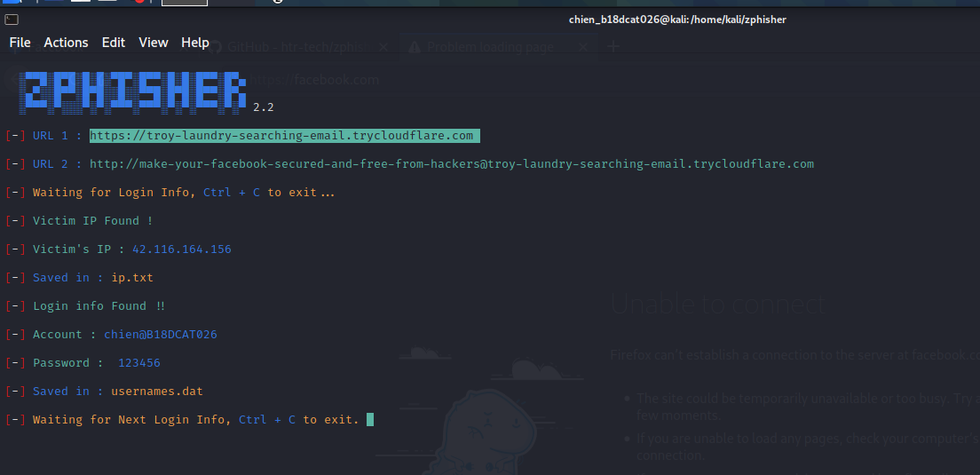Click the 'Account :' label
The height and width of the screenshot is (475, 980).
(65, 335)
